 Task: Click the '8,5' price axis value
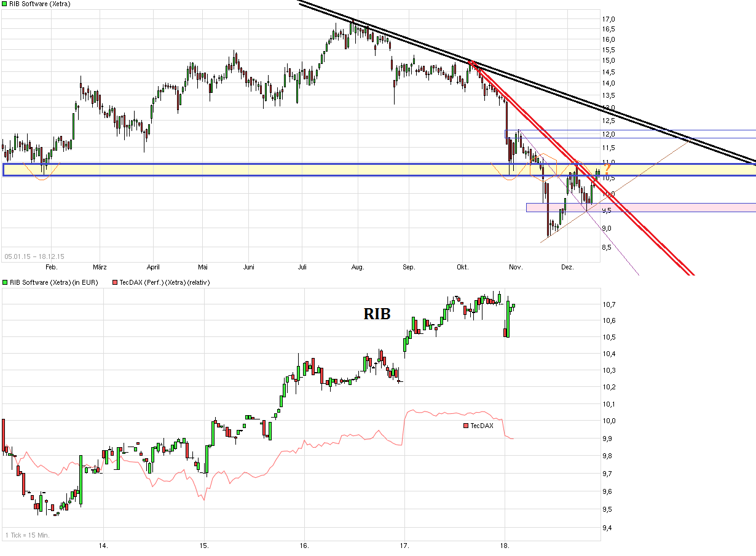click(x=607, y=247)
